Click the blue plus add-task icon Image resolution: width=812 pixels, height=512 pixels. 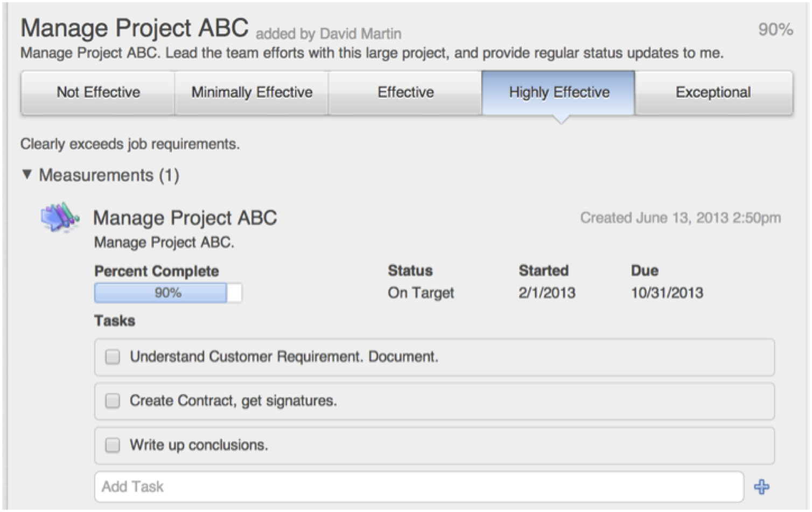pyautogui.click(x=761, y=487)
